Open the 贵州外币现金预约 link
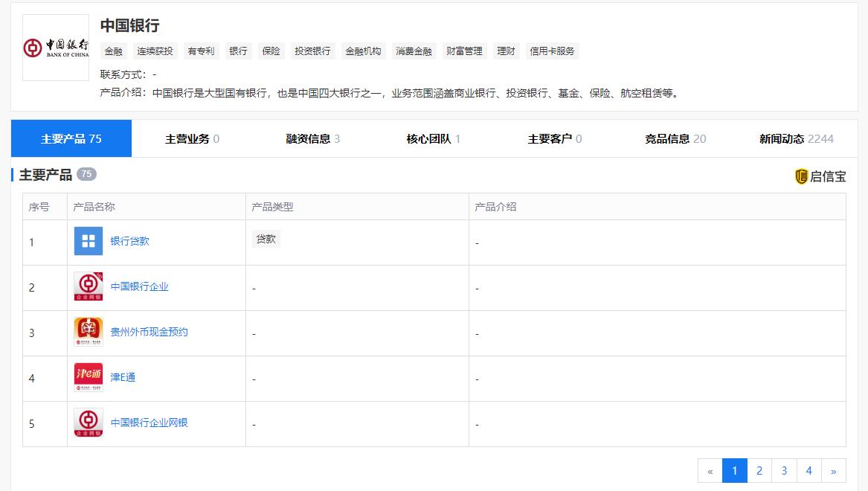Viewport: 868px width, 491px height. point(149,332)
